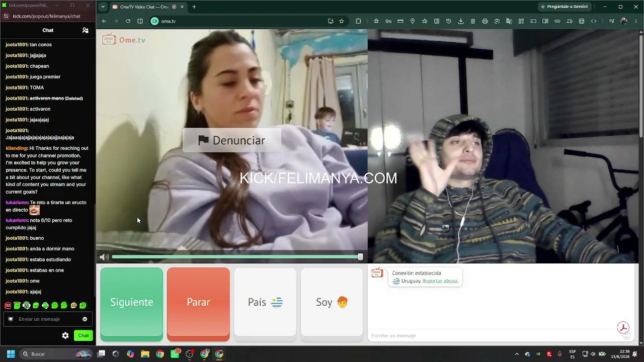Click the trash delete toolbar icon
Image resolution: width=644 pixels, height=362 pixels.
pyautogui.click(x=473, y=21)
